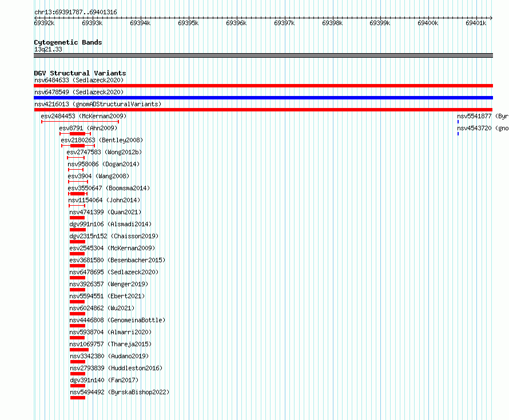This screenshot has width=509, height=420.
Task: Click the 69392k ruler position label
Action: 44,23
